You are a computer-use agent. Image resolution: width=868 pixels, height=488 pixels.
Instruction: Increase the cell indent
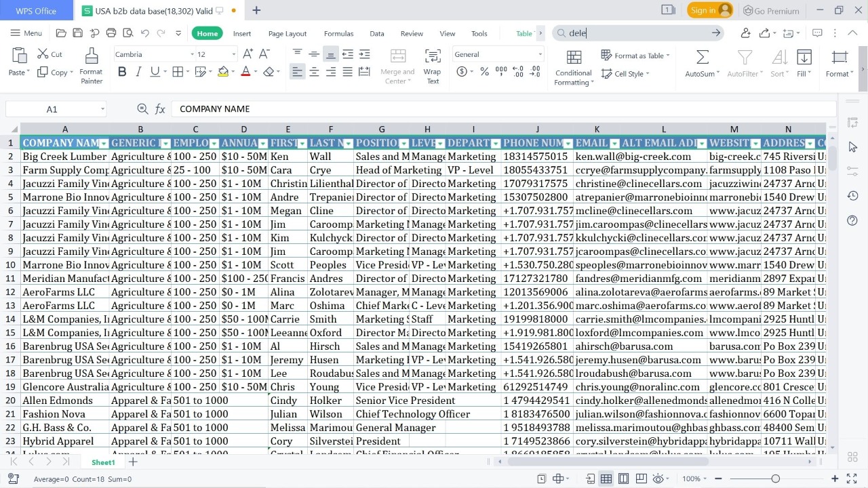[364, 54]
